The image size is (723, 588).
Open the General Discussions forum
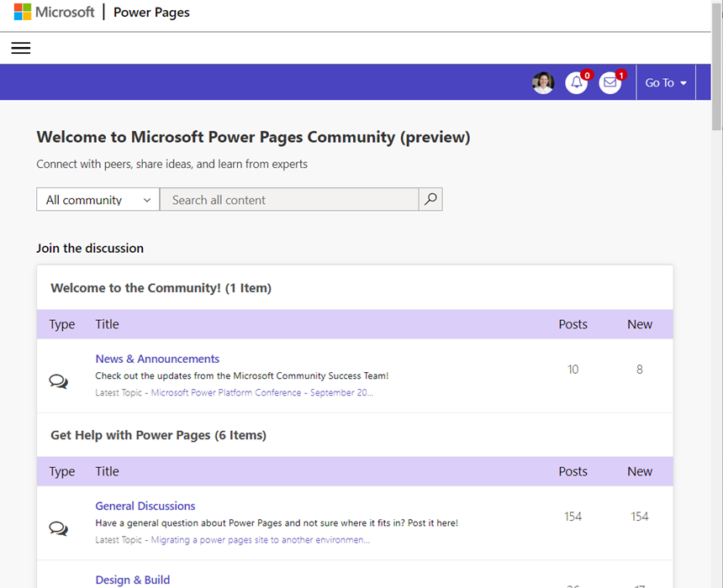(145, 506)
